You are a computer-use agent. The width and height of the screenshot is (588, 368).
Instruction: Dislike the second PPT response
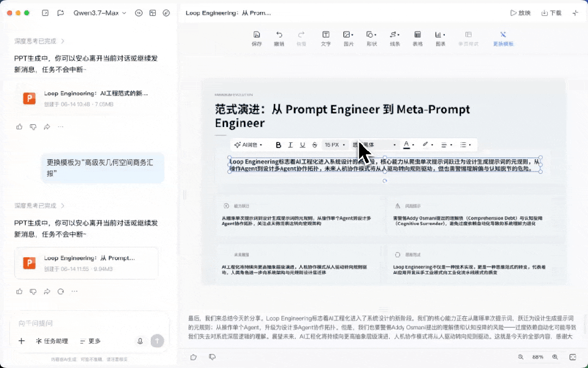(x=33, y=291)
